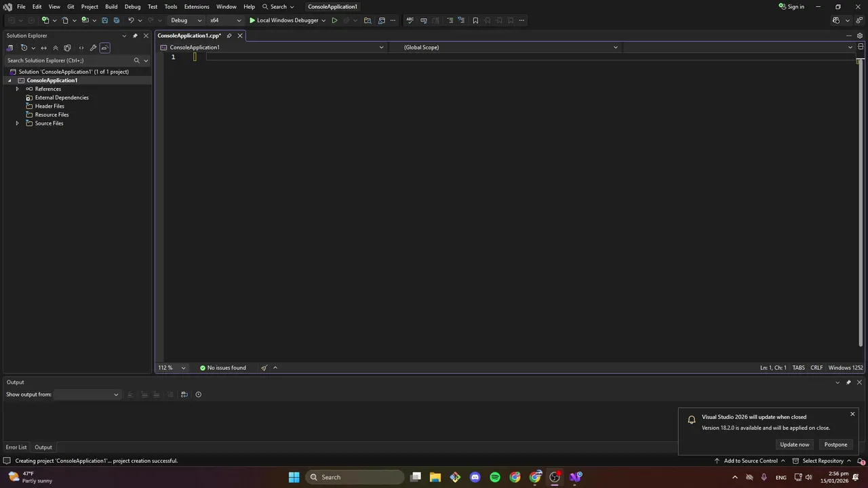Click Sync with Active Document arrows icon

[x=44, y=48]
